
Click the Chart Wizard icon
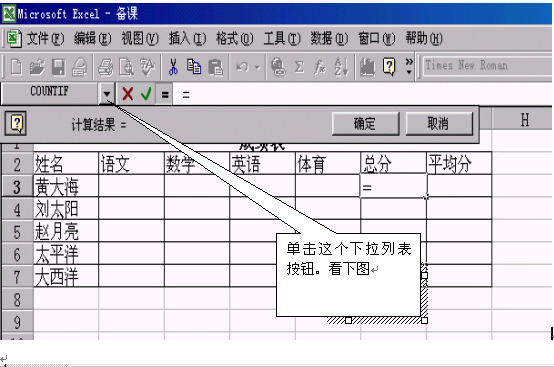367,67
